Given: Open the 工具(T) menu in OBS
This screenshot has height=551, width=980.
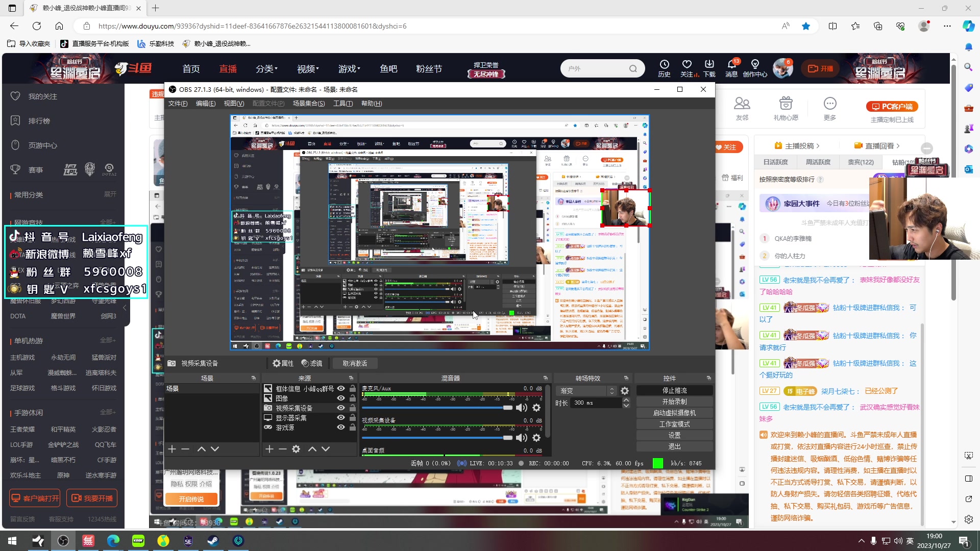Looking at the screenshot, I should point(343,104).
